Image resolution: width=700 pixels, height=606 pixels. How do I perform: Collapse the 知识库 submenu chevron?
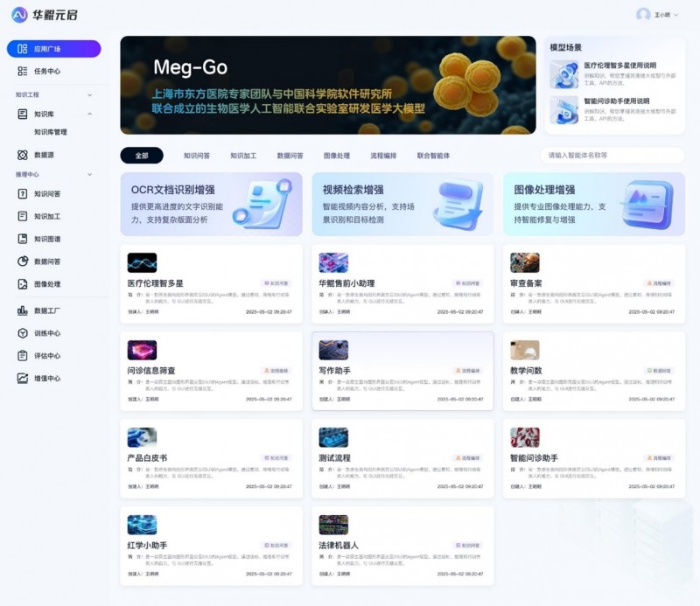[x=89, y=114]
